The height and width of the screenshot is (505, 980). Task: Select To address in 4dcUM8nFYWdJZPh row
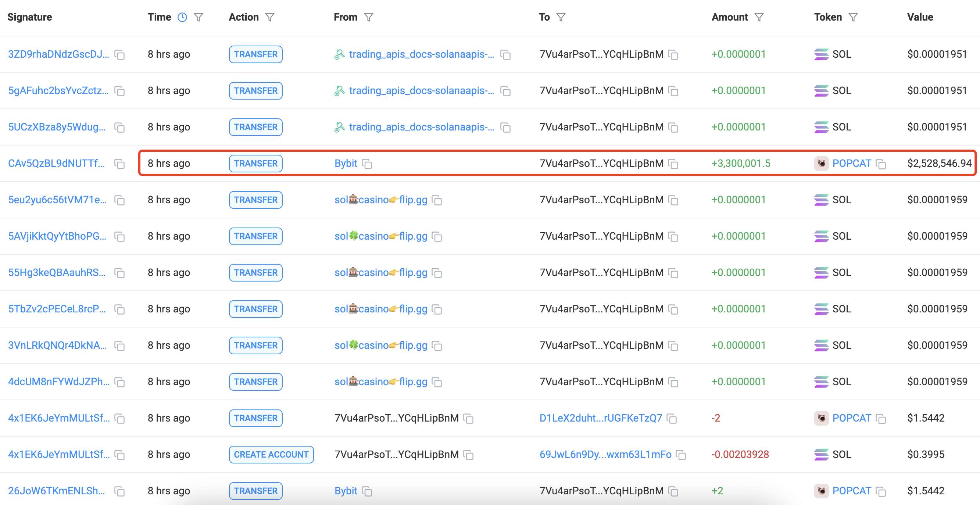tap(601, 382)
